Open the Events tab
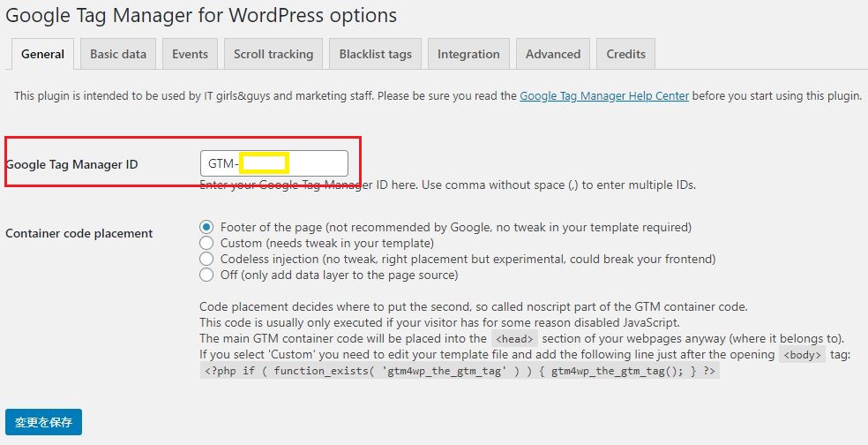Image resolution: width=868 pixels, height=445 pixels. 190,54
